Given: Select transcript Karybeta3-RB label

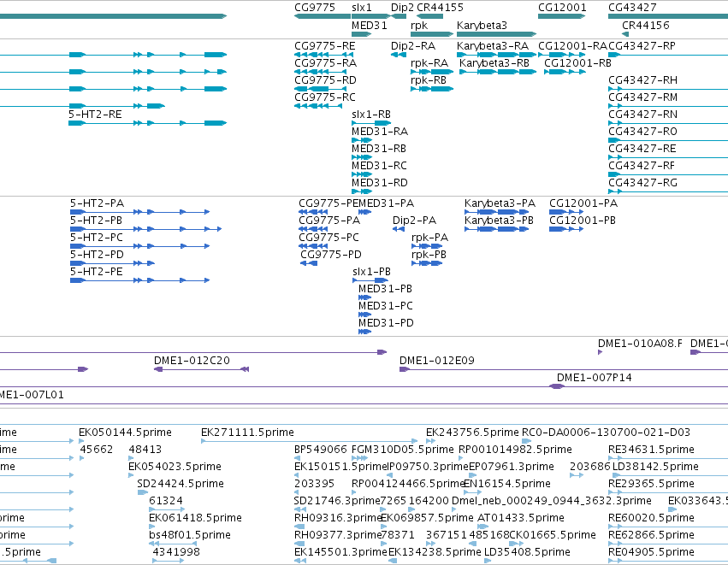Looking at the screenshot, I should pos(494,63).
